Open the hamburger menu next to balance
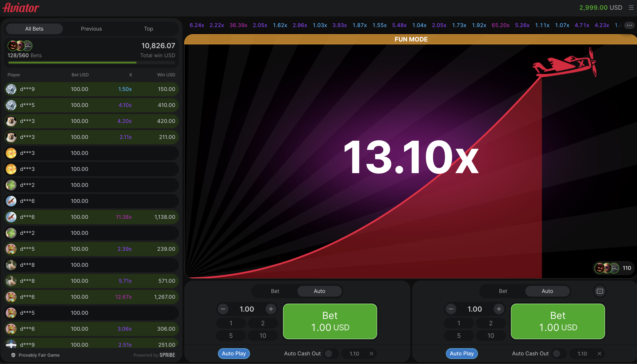The image size is (637, 364). pos(631,8)
